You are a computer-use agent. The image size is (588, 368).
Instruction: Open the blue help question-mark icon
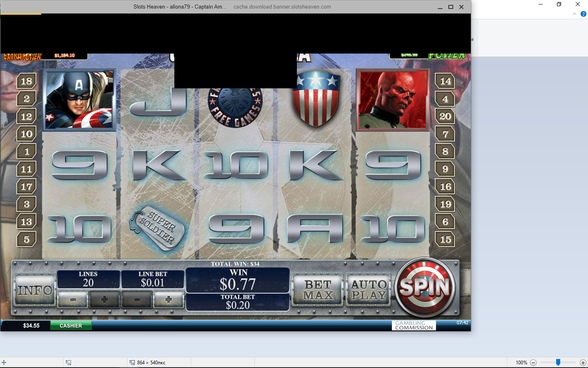(x=584, y=14)
